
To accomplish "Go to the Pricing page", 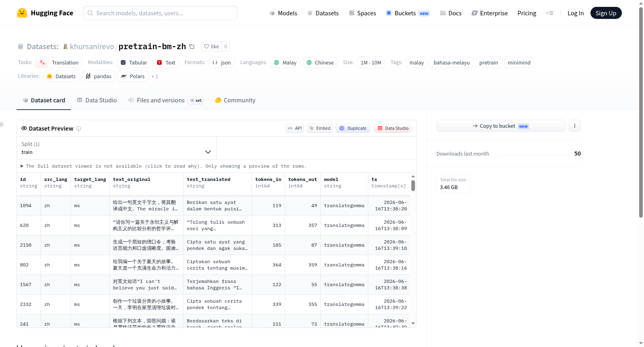I will click(x=527, y=13).
